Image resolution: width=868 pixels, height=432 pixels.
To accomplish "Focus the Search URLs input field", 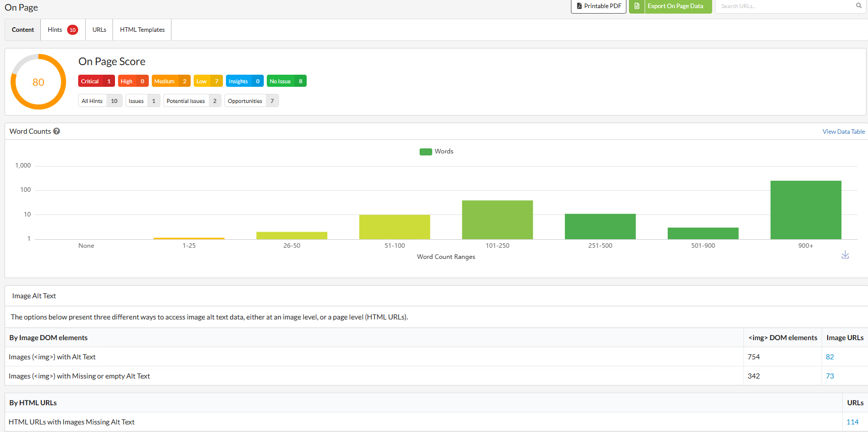I will click(786, 6).
